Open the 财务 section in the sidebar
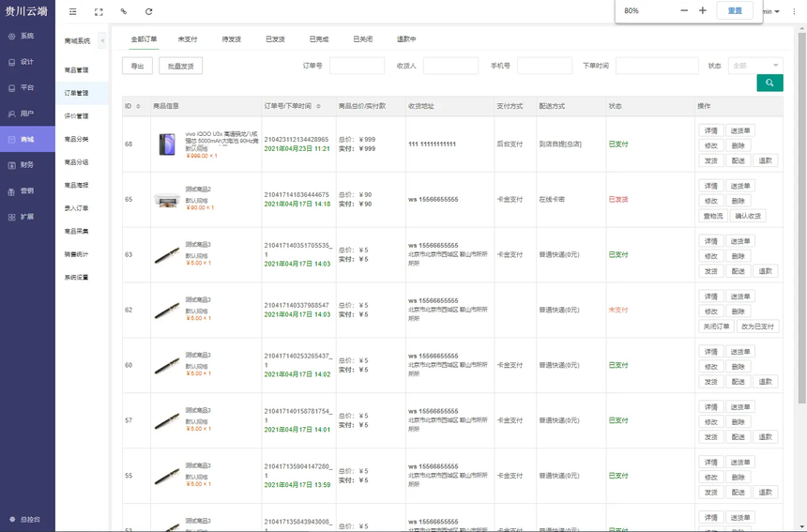 27,164
